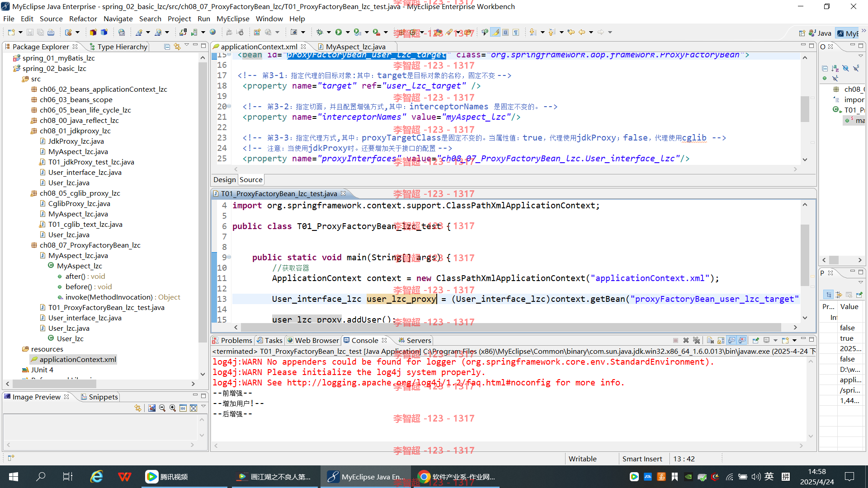
Task: Click the Print icon in main toolbar
Action: tap(51, 32)
